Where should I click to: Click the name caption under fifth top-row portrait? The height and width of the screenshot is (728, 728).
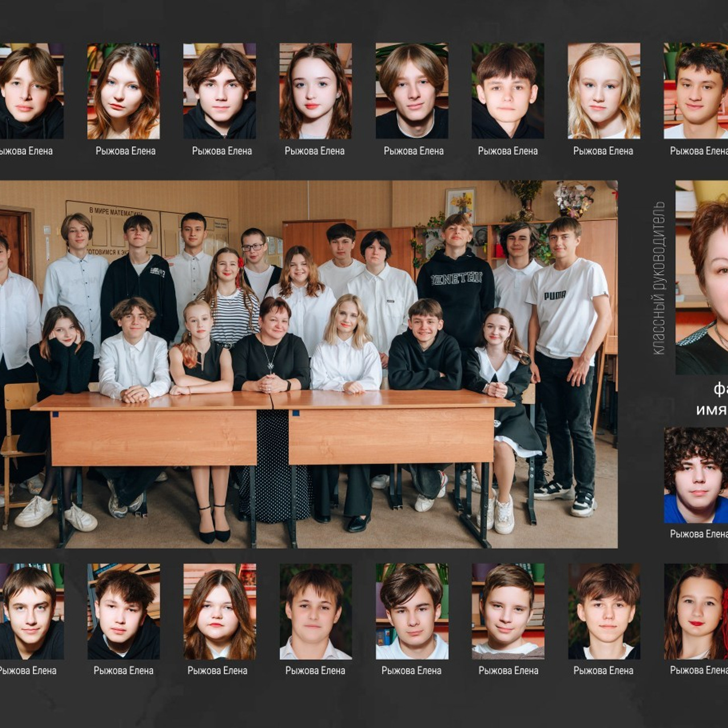413,151
